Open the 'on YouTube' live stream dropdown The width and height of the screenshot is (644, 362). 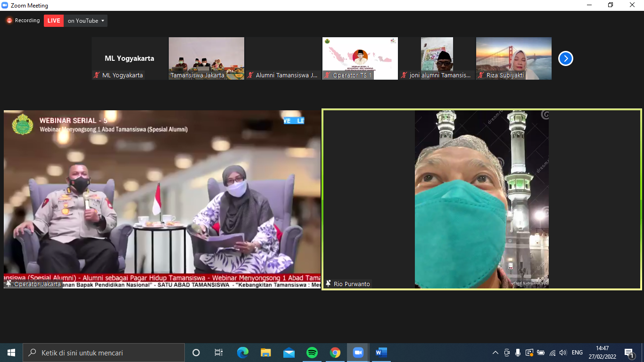(86, 21)
